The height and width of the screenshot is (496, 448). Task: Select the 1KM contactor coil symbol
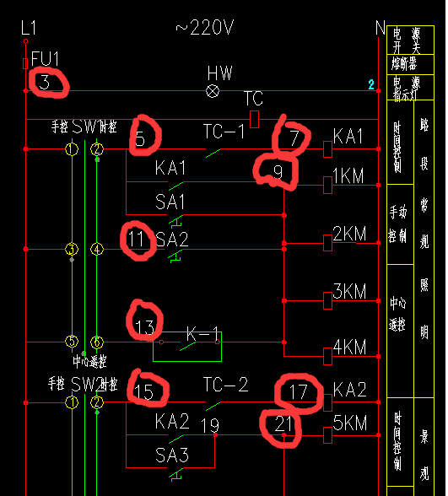click(327, 185)
